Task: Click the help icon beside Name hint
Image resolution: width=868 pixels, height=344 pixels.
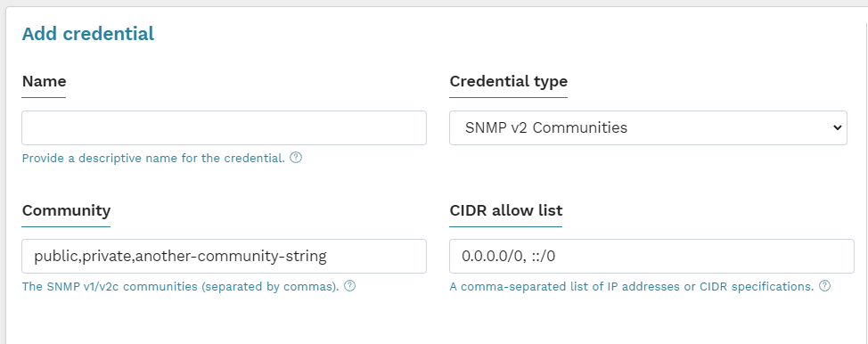Action: 296,158
